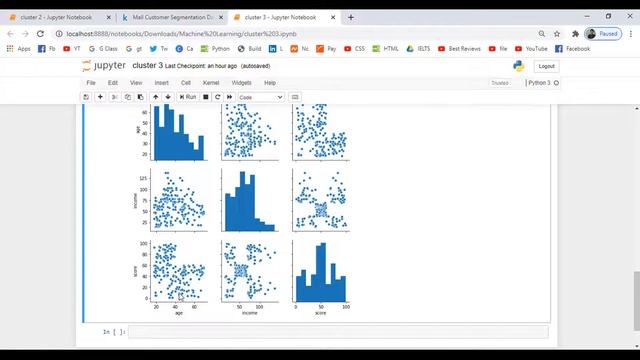Click the Jupyter logo

pos(104,66)
